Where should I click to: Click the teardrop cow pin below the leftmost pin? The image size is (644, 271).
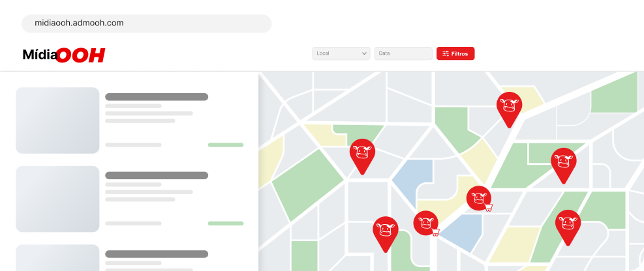pyautogui.click(x=385, y=231)
